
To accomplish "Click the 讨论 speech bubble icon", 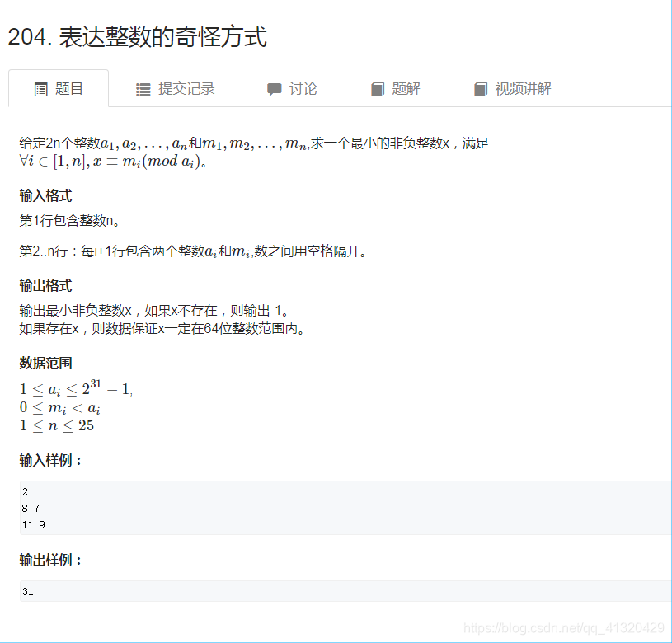I will (275, 90).
